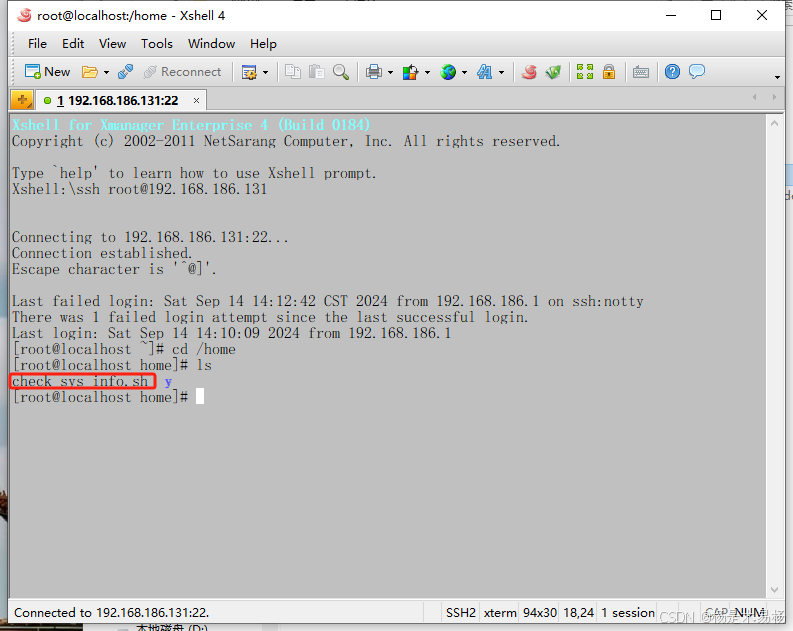793x631 pixels.
Task: Click the Connected to 192.168.186.131:22 status text
Action: tap(112, 613)
